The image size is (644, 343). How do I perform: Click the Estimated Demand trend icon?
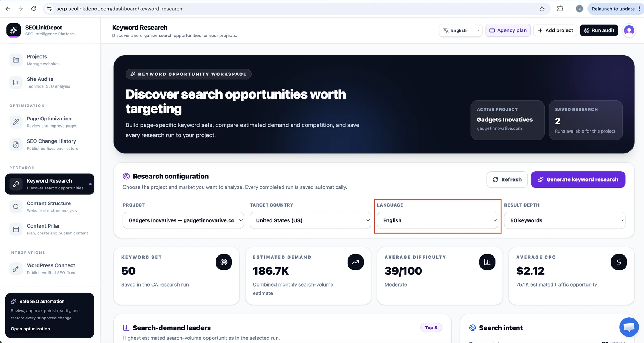(356, 262)
